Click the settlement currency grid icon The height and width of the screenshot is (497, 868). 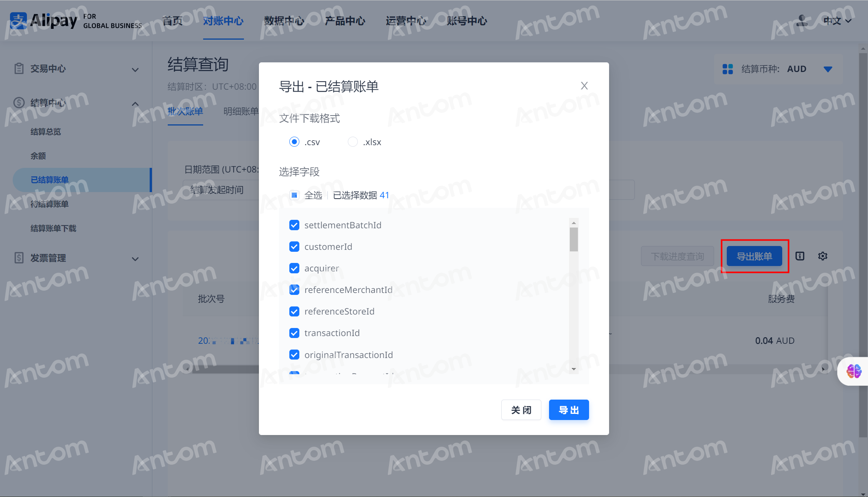pyautogui.click(x=728, y=69)
